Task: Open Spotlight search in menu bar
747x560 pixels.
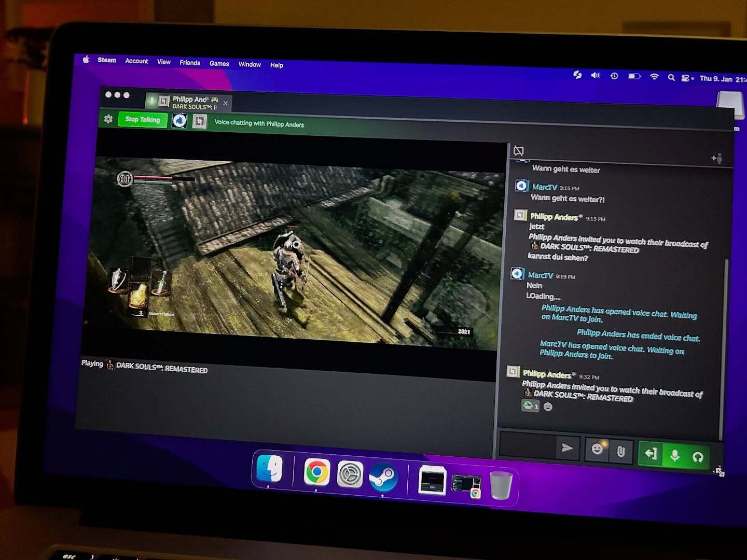Action: click(x=671, y=77)
